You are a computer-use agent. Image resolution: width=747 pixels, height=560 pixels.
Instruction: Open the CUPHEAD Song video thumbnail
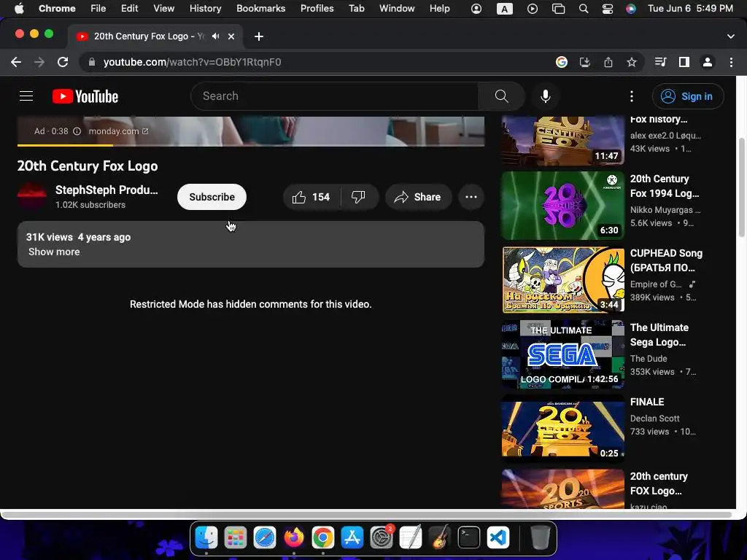[563, 279]
